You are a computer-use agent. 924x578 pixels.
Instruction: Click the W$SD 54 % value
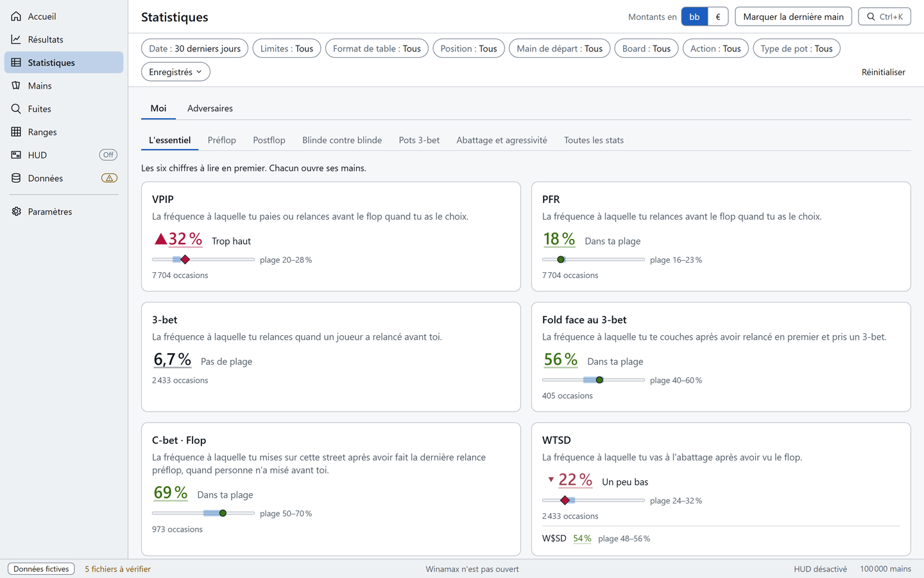[x=582, y=538]
